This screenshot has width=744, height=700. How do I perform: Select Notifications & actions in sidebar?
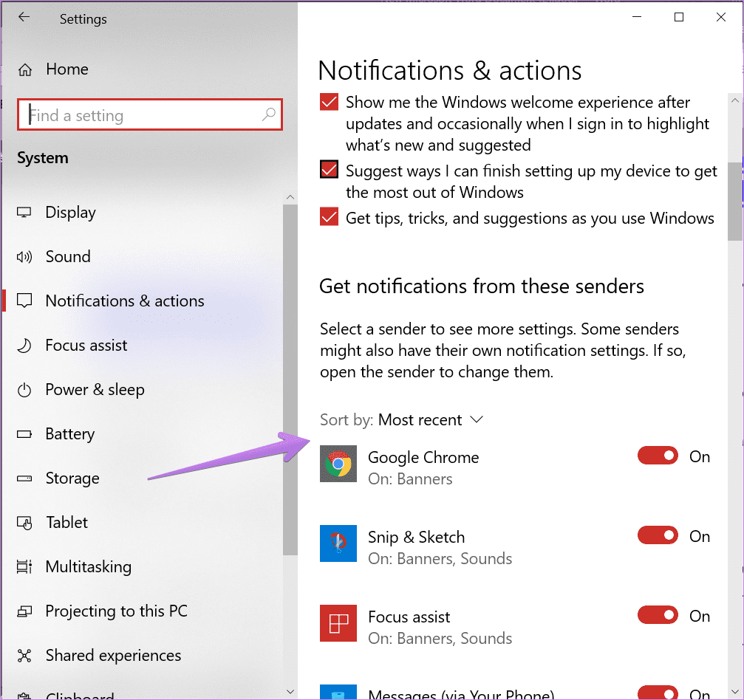pyautogui.click(x=125, y=301)
